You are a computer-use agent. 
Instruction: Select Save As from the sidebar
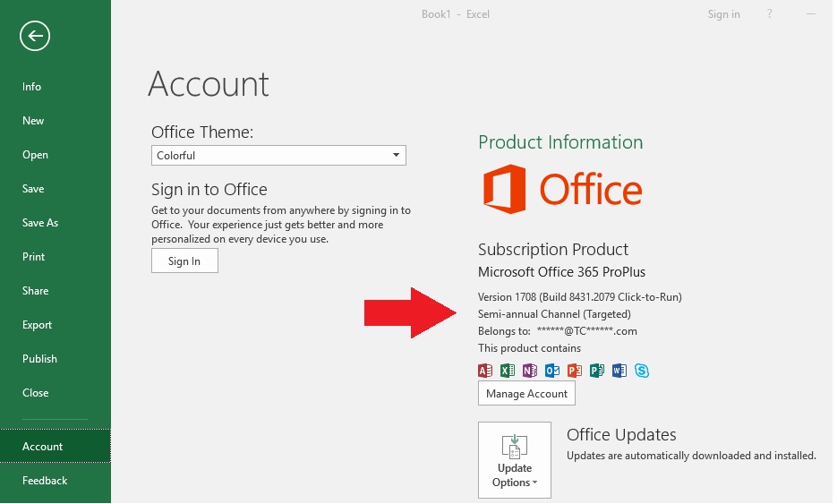[40, 223]
